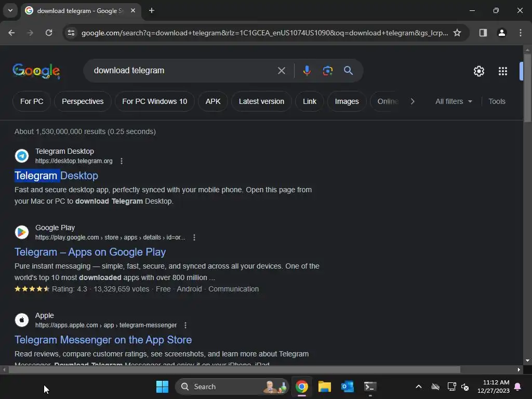This screenshot has height=399, width=532.
Task: Click Google Play site favicon
Action: (22, 232)
